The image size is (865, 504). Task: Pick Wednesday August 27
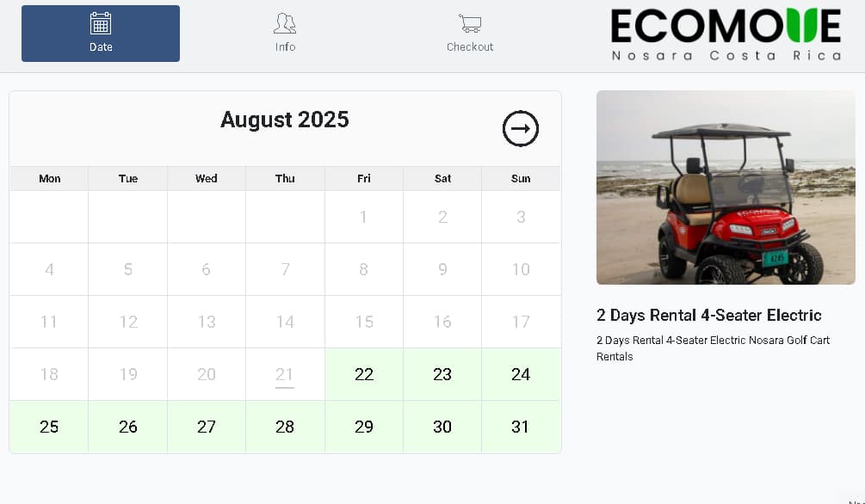click(x=207, y=427)
